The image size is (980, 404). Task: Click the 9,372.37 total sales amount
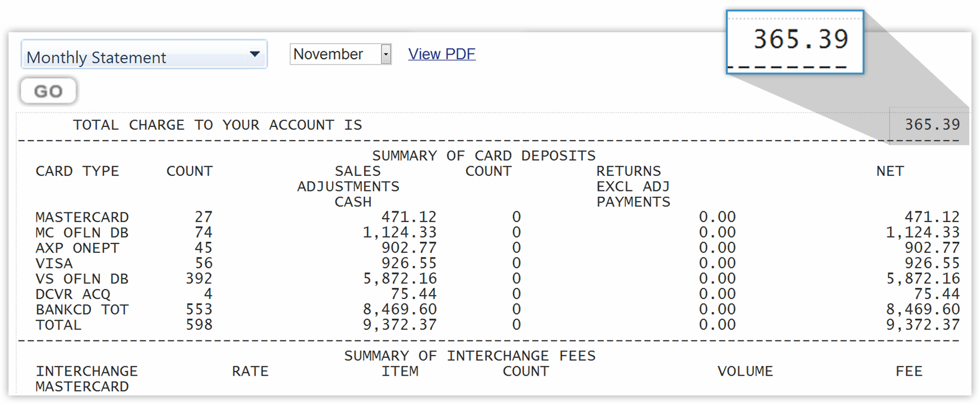(399, 325)
